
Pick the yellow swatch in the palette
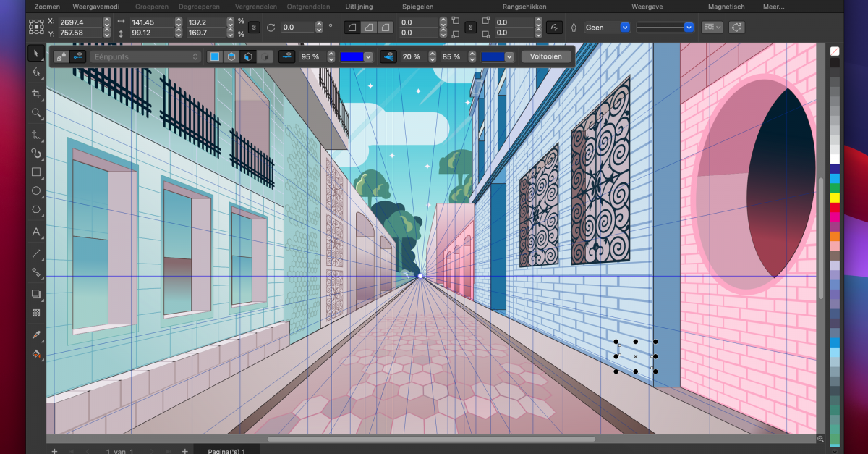coord(835,197)
